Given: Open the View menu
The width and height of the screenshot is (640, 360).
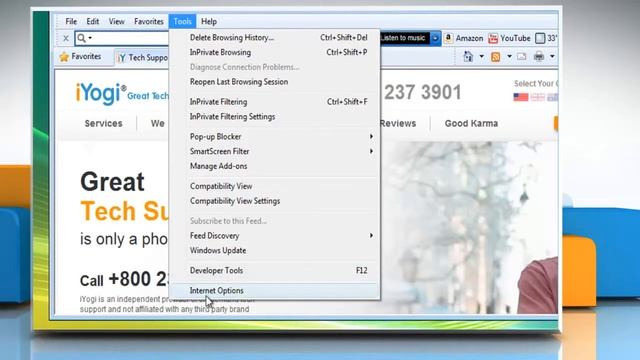Looking at the screenshot, I should [116, 21].
